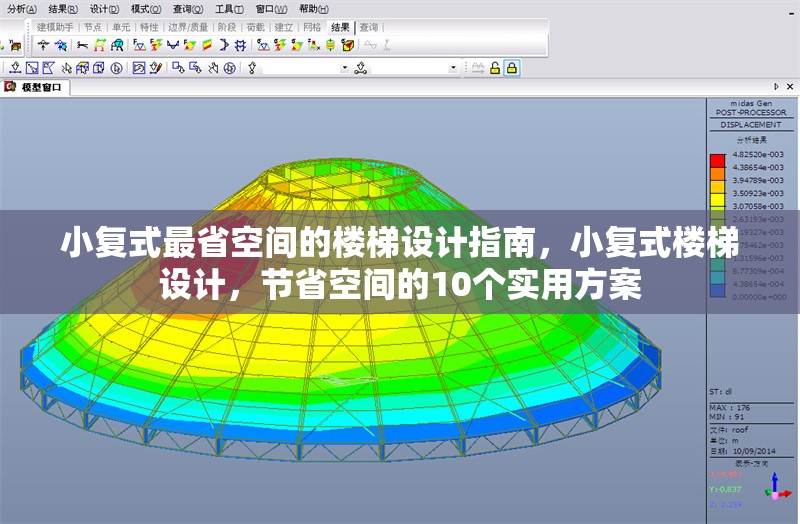Click the Reactions icon with upward arrow
800x524 pixels.
coord(44,45)
